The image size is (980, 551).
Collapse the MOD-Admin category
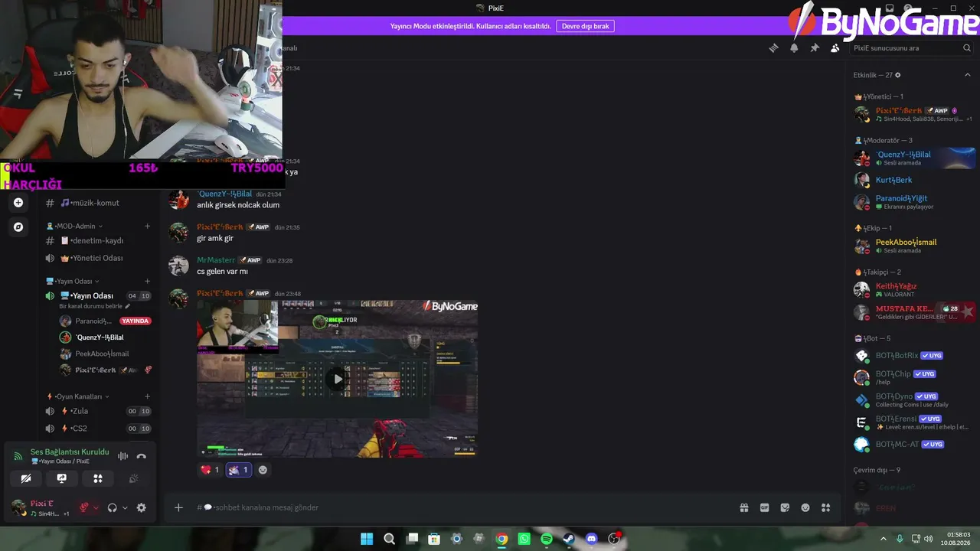[x=74, y=226]
